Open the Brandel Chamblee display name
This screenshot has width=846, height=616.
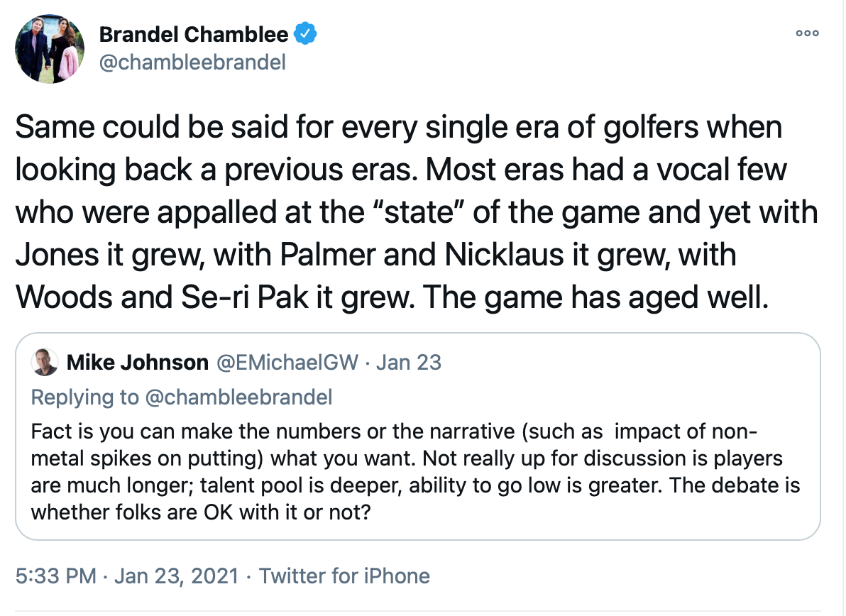tap(194, 35)
